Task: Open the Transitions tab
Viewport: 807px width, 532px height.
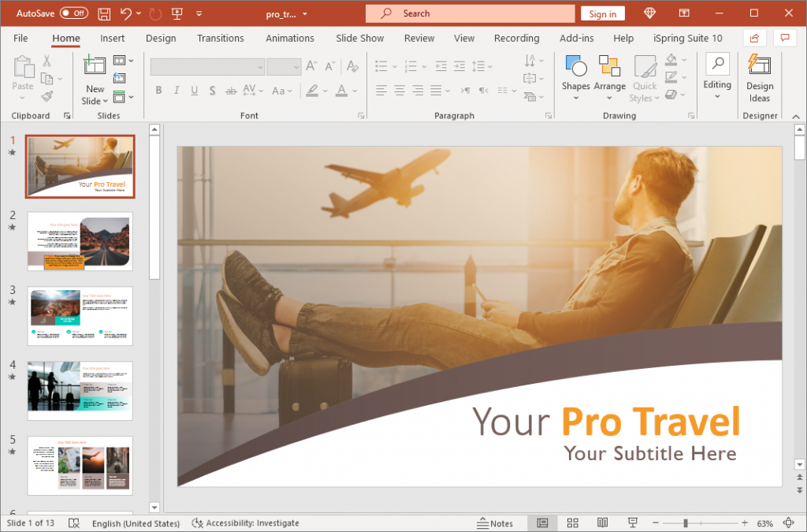Action: 220,37
